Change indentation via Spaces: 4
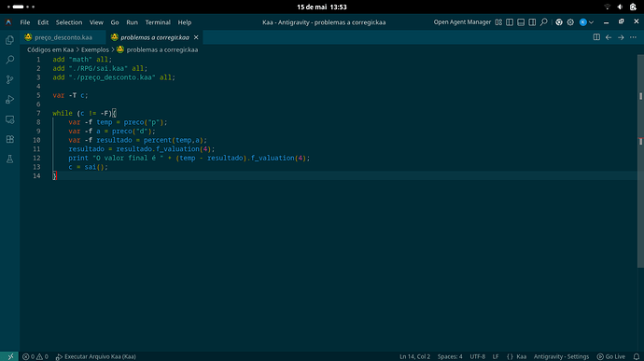This screenshot has height=361, width=644. point(450,356)
